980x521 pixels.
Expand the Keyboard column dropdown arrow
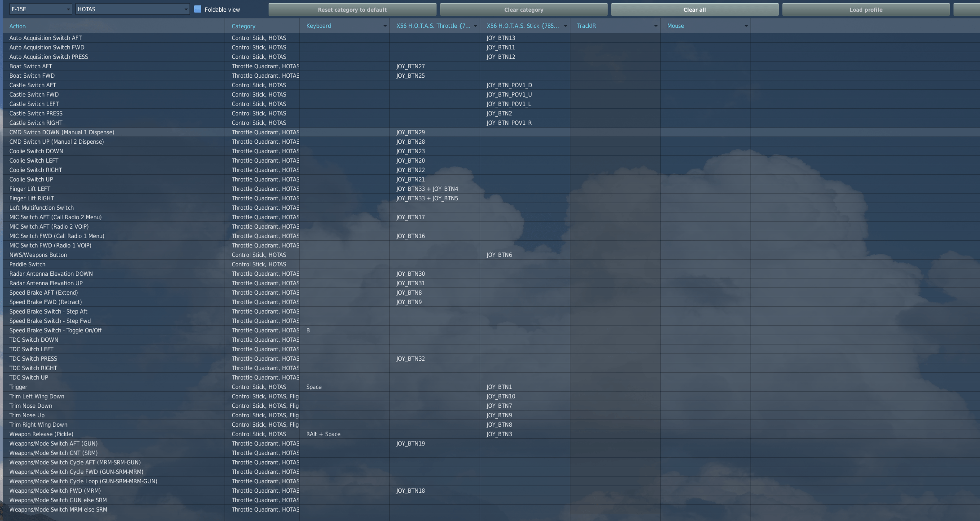pos(384,26)
